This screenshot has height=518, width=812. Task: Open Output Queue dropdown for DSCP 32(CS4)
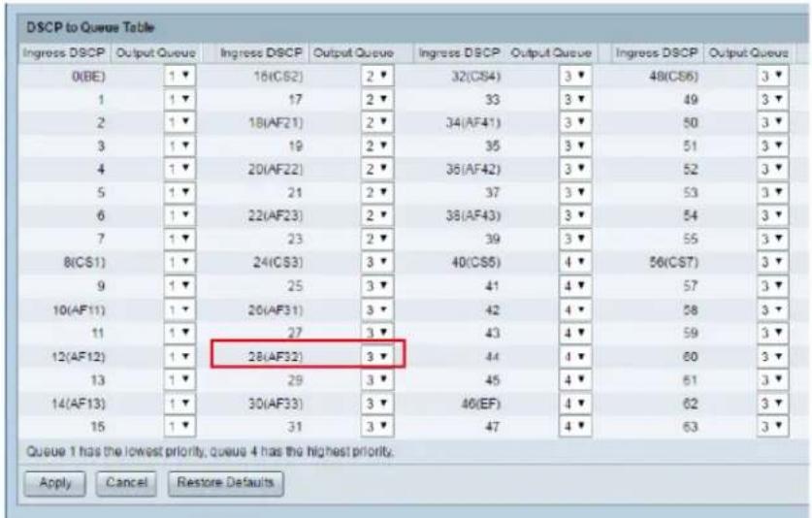575,76
